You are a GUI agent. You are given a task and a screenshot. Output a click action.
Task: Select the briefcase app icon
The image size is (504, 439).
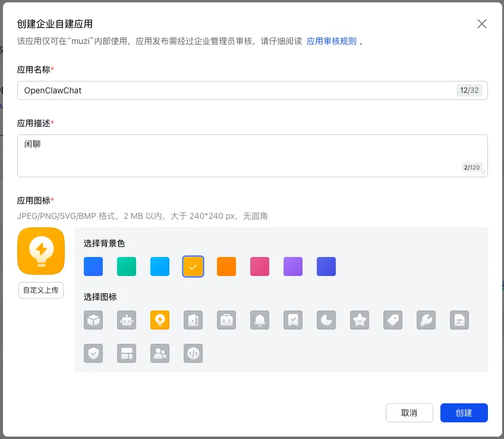226,320
